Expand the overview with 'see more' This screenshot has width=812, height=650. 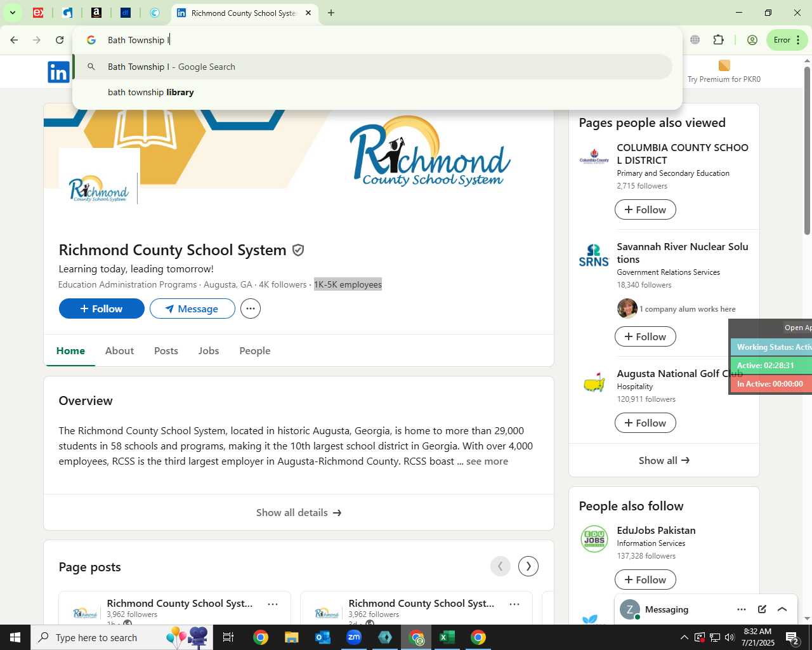click(x=487, y=461)
